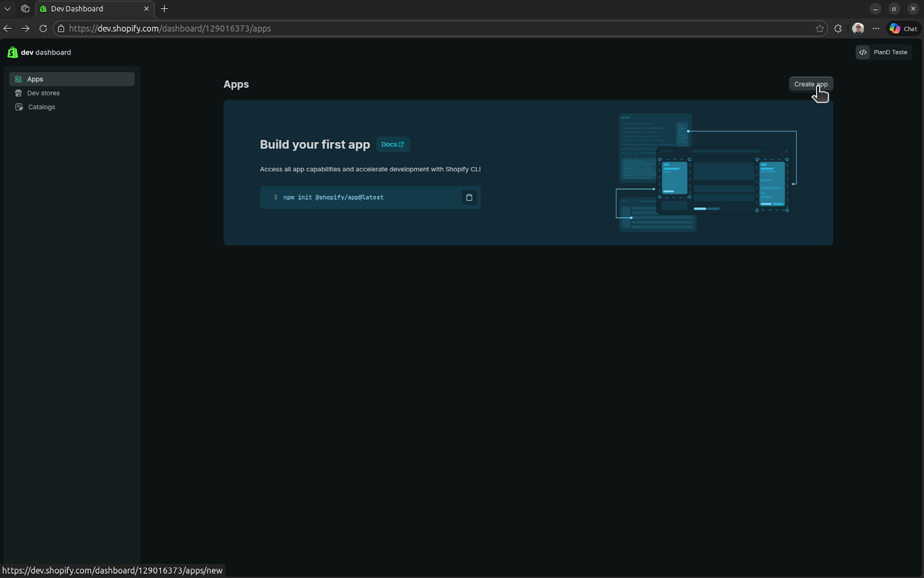Click the tab actions workspaces icon
Image resolution: width=924 pixels, height=578 pixels.
(25, 9)
